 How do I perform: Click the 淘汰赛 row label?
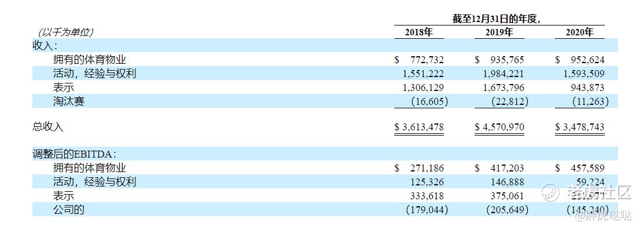coord(69,101)
